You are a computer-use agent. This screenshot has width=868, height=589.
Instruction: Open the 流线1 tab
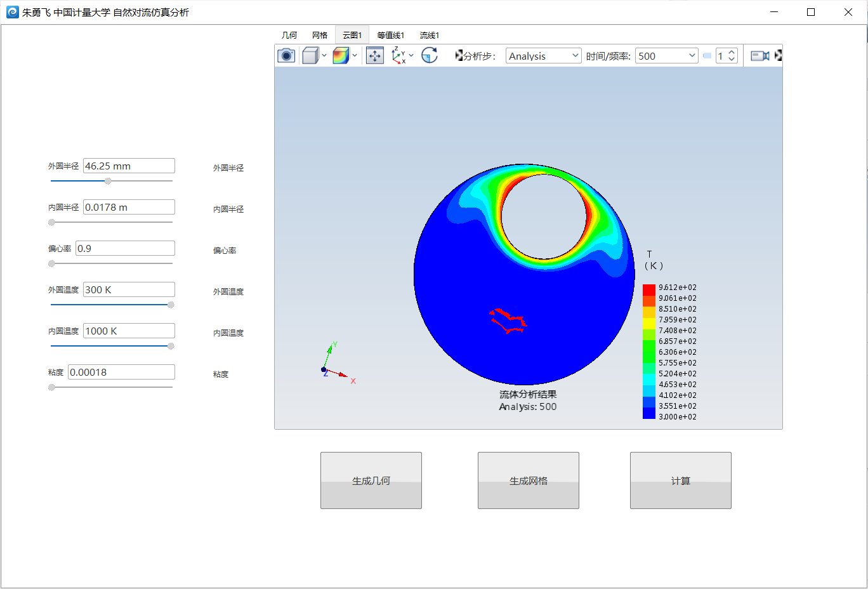pos(429,36)
